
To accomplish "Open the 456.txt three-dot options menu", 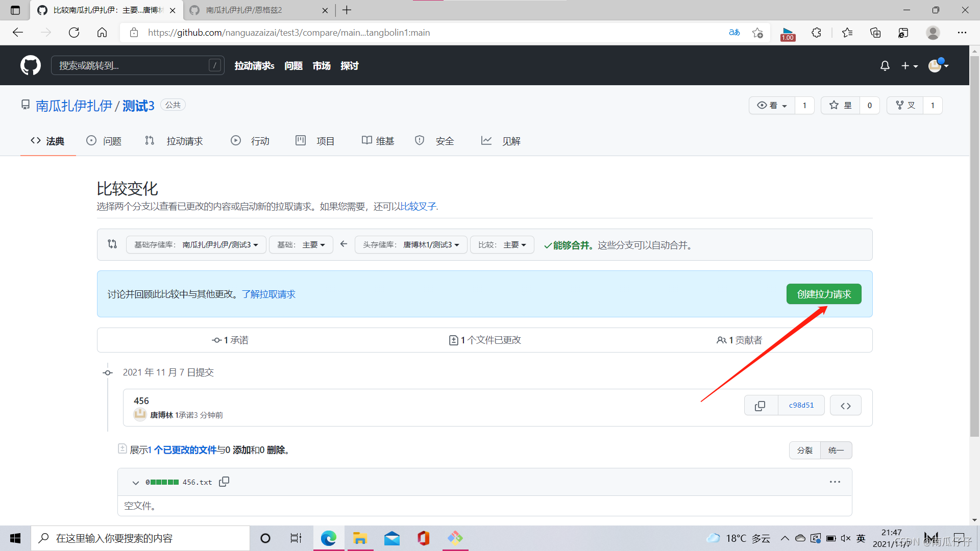I will click(835, 482).
